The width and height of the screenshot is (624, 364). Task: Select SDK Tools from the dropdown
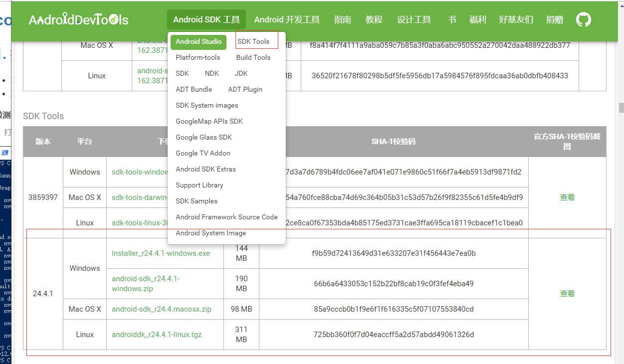point(253,42)
